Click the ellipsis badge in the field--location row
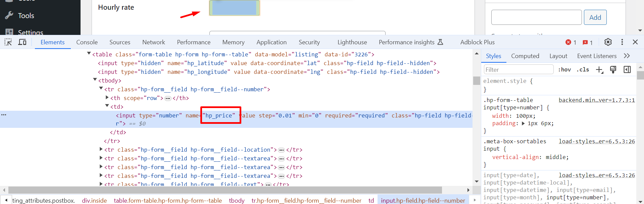 point(282,150)
